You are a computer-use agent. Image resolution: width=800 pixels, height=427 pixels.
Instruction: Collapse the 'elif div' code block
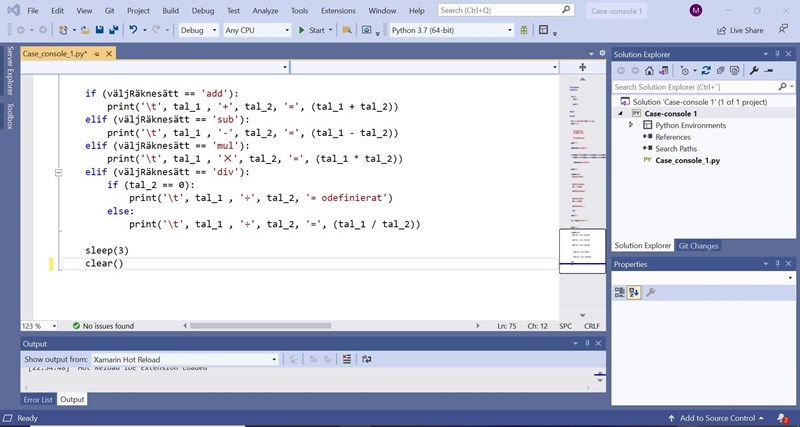point(59,172)
